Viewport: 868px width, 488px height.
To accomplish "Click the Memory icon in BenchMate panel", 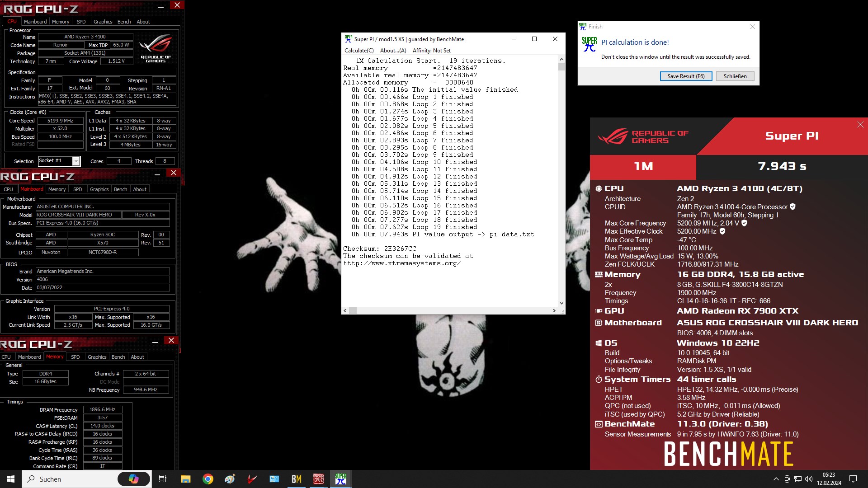I will click(x=599, y=274).
